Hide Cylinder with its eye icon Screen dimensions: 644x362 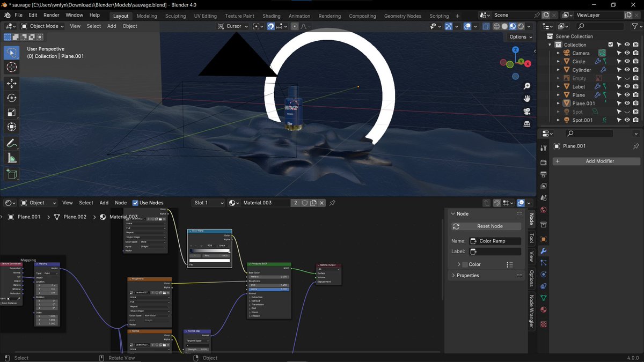click(627, 70)
